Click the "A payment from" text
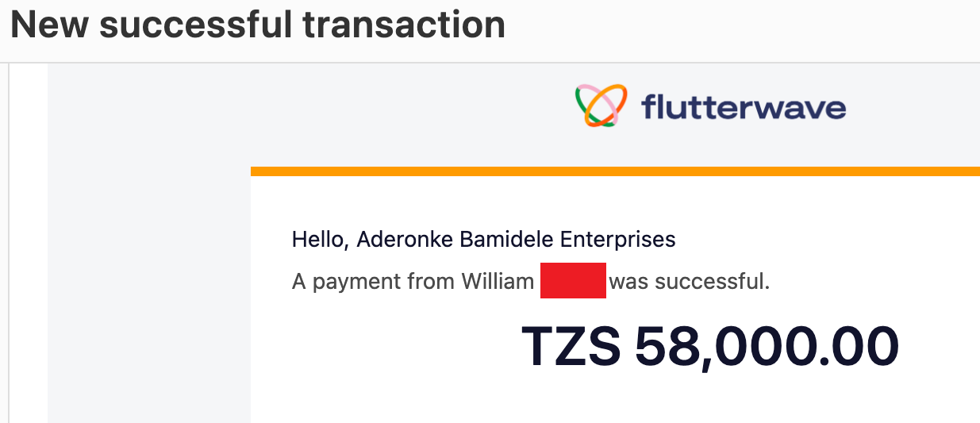Viewport: 980px width, 423px height. pos(373,282)
